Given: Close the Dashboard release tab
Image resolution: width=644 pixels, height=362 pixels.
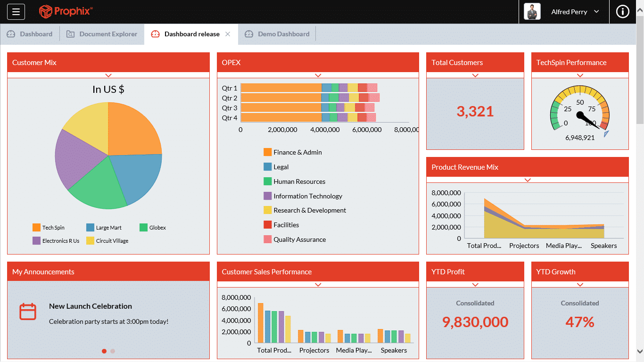Looking at the screenshot, I should pos(228,34).
